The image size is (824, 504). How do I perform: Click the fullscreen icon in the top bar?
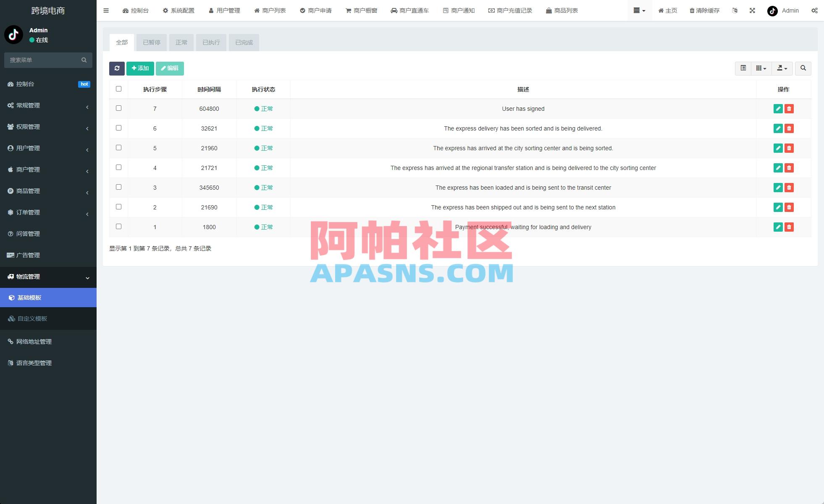(752, 10)
